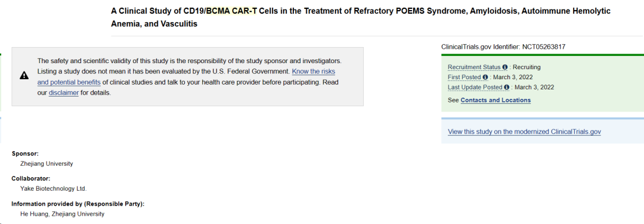Click the Collaborator: label

(31, 179)
